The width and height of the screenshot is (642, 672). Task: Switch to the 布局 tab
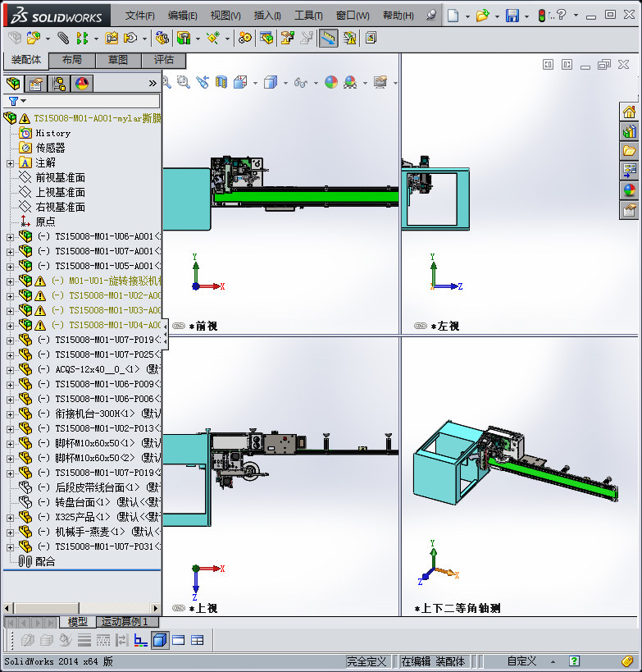(x=72, y=60)
